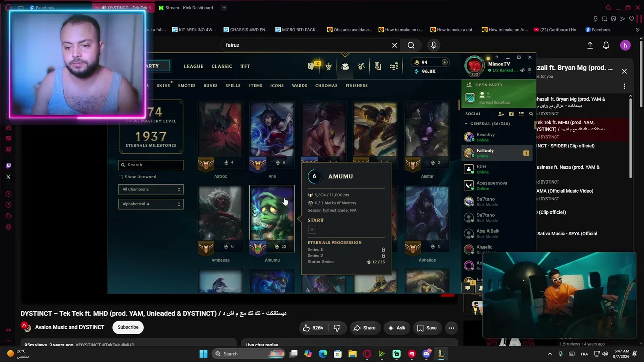Open the three-dot more actions under video
Viewport: 644px width, 362px height.
coord(451,328)
